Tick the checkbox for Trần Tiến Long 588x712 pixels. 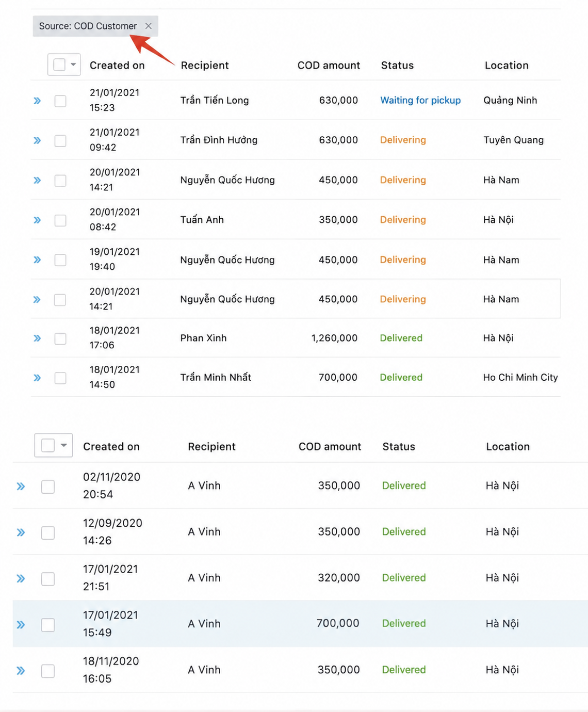(60, 101)
